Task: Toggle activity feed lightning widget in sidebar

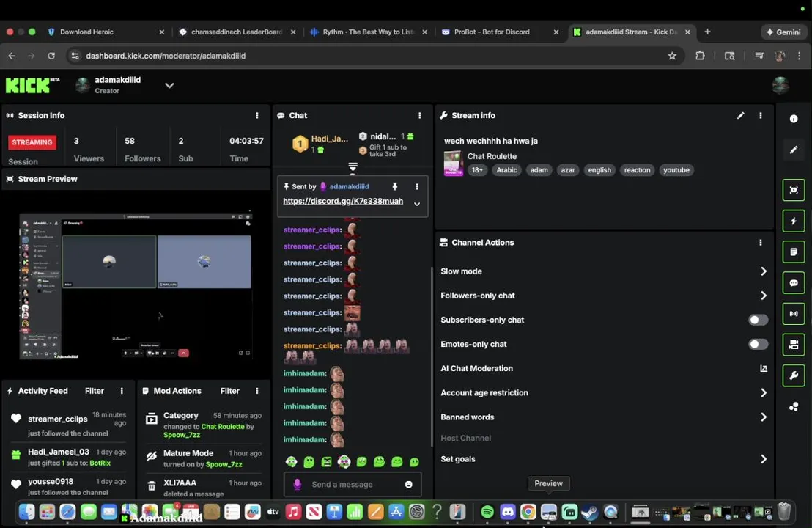Action: [x=794, y=221]
